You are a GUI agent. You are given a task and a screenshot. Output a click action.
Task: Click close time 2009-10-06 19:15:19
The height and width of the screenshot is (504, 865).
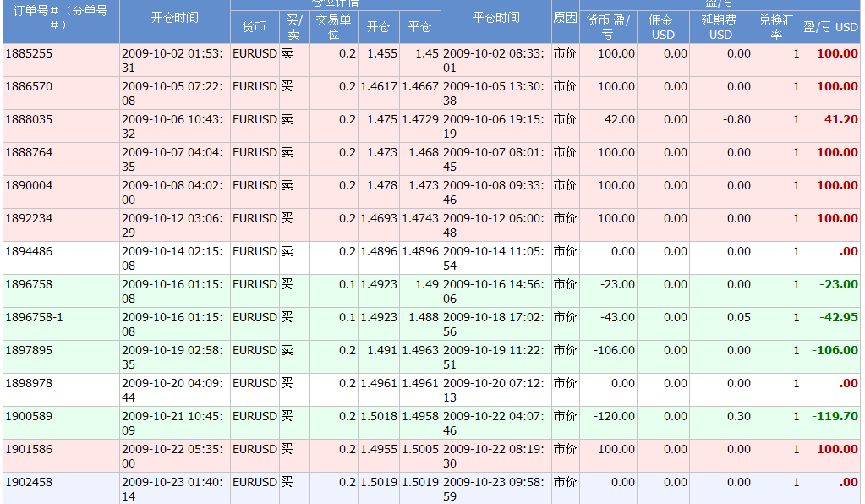(494, 127)
